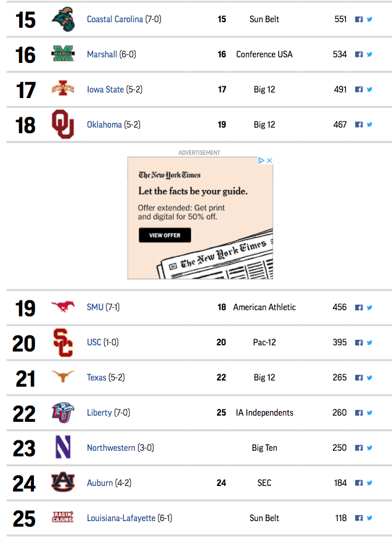Share Auburn ranking on Facebook

click(359, 483)
